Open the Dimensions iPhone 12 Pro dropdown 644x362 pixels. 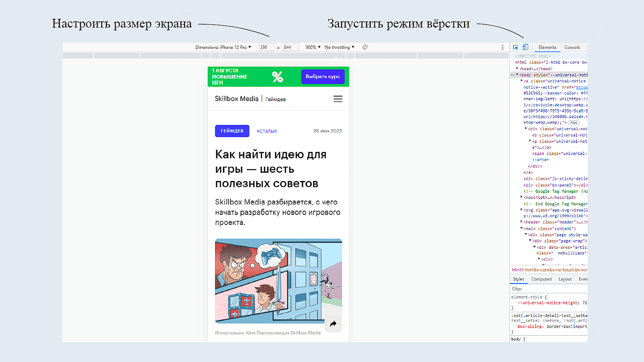[x=223, y=47]
